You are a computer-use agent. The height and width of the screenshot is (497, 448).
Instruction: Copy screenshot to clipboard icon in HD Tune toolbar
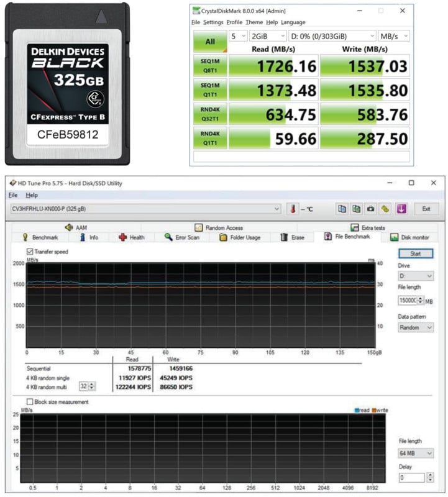pyautogui.click(x=356, y=209)
